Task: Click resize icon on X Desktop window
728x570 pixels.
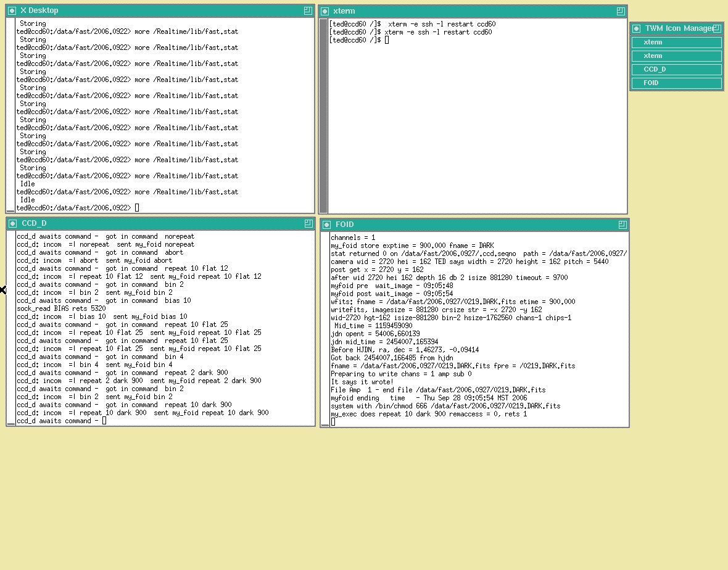Action: click(308, 10)
